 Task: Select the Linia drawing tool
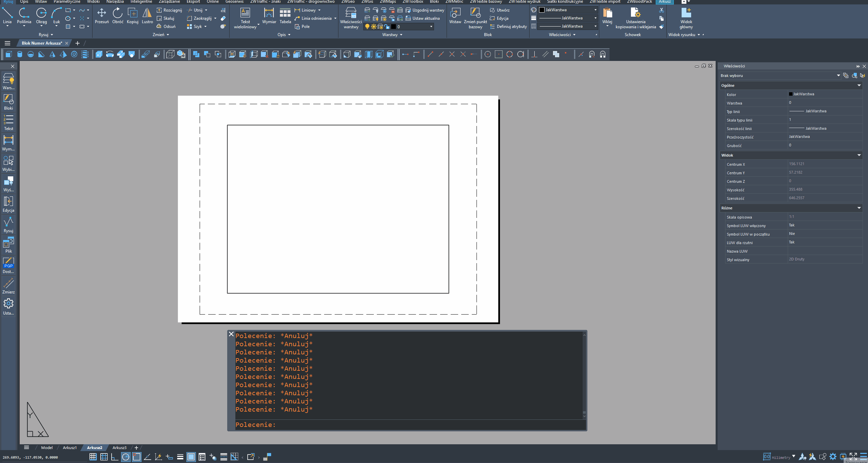(7, 16)
